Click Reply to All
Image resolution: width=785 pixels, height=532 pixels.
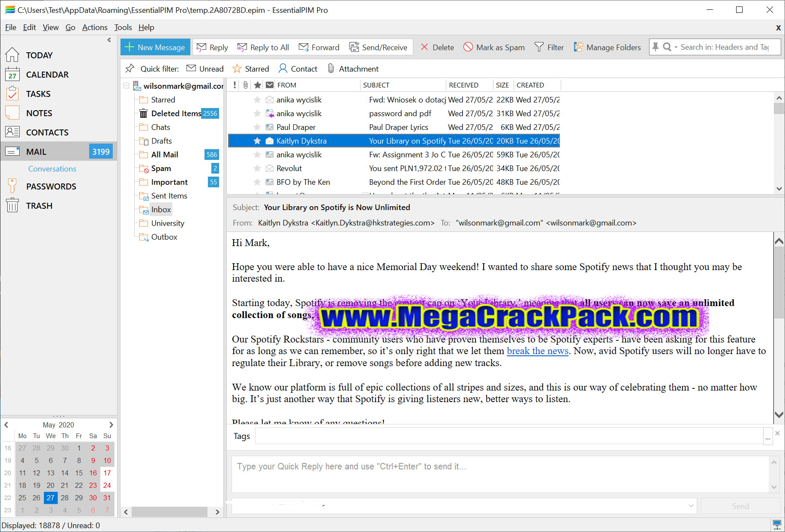pyautogui.click(x=263, y=47)
